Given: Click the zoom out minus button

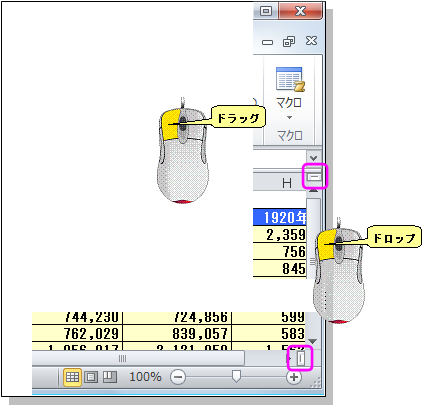Looking at the screenshot, I should pyautogui.click(x=178, y=377).
